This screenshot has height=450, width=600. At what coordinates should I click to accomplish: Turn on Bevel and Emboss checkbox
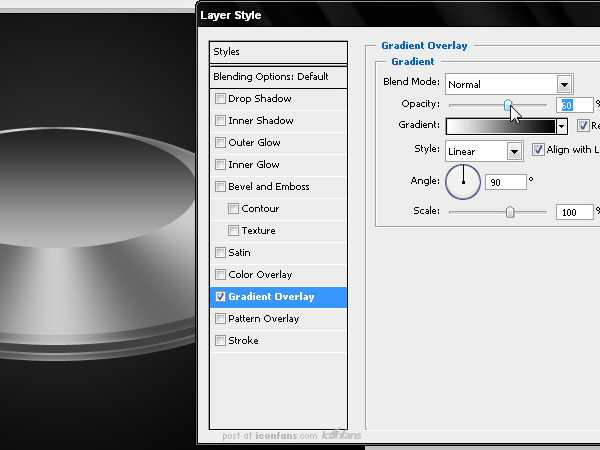pos(220,187)
